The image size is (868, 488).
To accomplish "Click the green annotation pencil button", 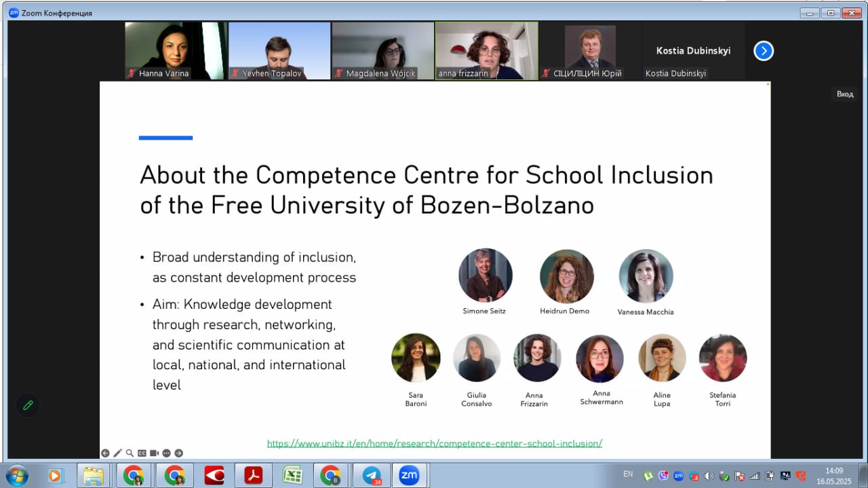I will pos(28,405).
